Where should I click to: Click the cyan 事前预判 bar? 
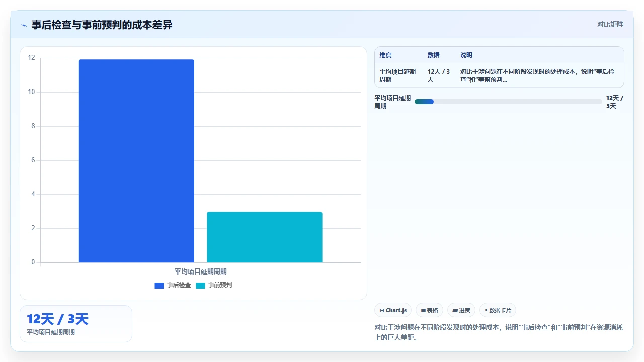[265, 237]
